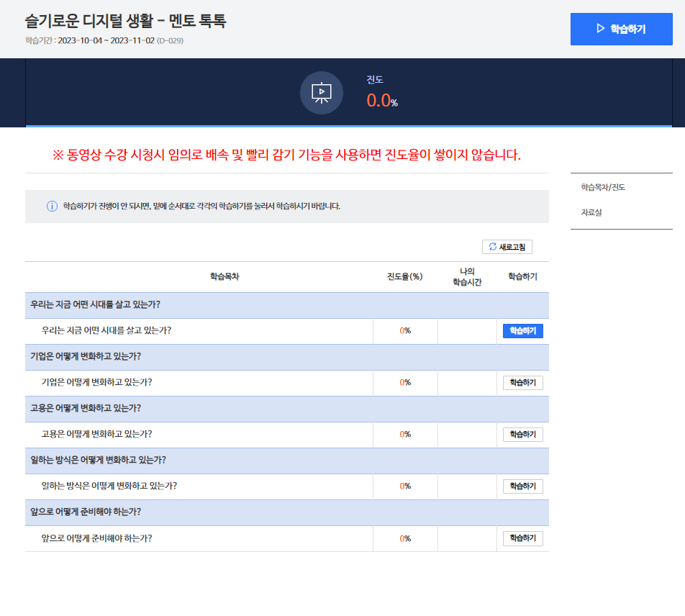Click the red warning notice about 배속
Viewport: 685px width, 616px height.
[286, 155]
